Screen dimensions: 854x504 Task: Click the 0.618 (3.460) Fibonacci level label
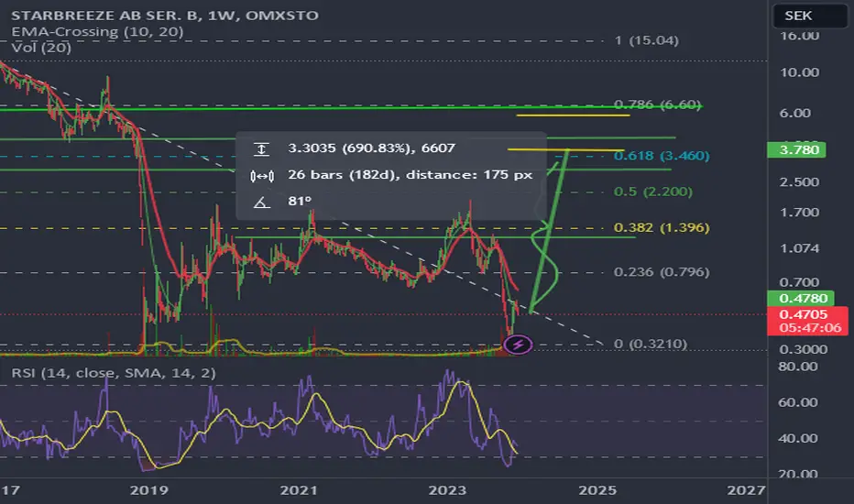[x=662, y=156]
